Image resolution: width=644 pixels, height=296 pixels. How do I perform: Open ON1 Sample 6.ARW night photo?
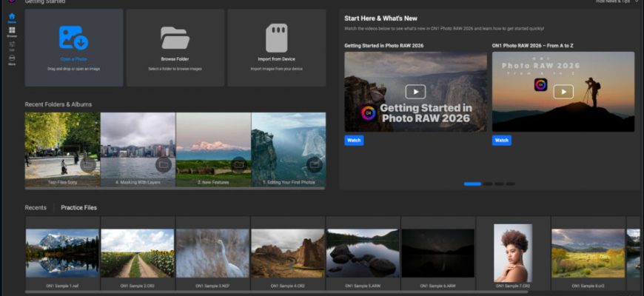click(x=438, y=253)
